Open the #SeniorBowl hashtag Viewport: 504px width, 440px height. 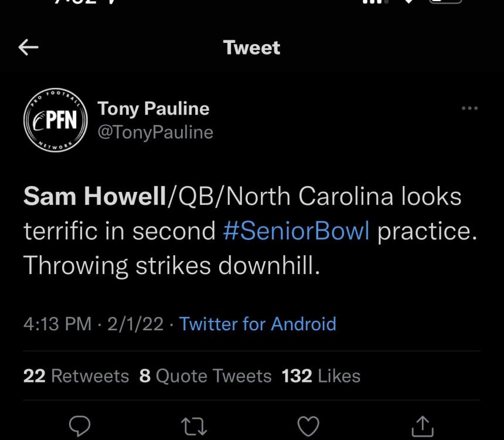pyautogui.click(x=296, y=231)
